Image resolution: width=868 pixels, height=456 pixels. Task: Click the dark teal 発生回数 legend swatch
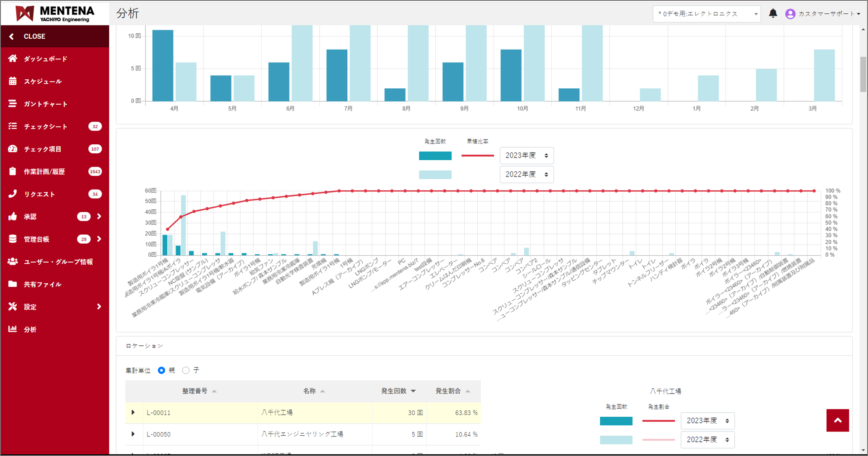point(435,155)
